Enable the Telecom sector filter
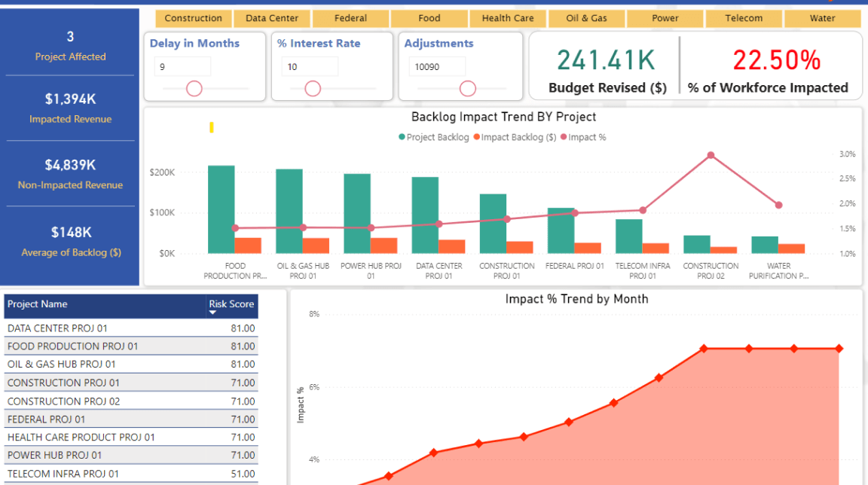The width and height of the screenshot is (868, 485). 744,18
